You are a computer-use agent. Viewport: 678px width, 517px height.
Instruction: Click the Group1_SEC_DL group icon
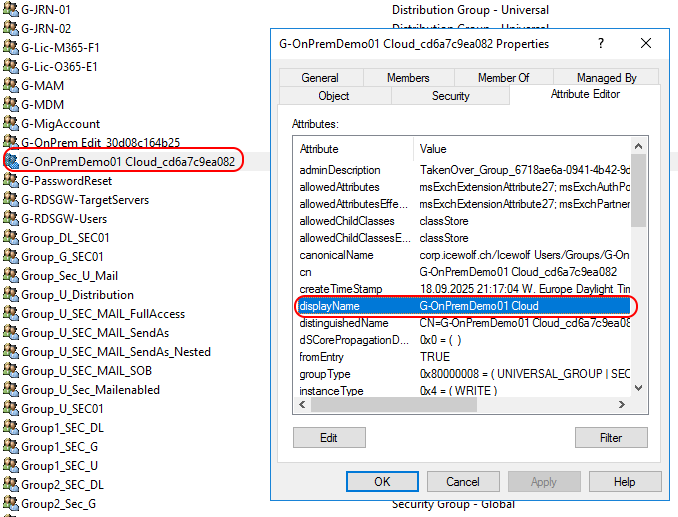click(x=11, y=428)
